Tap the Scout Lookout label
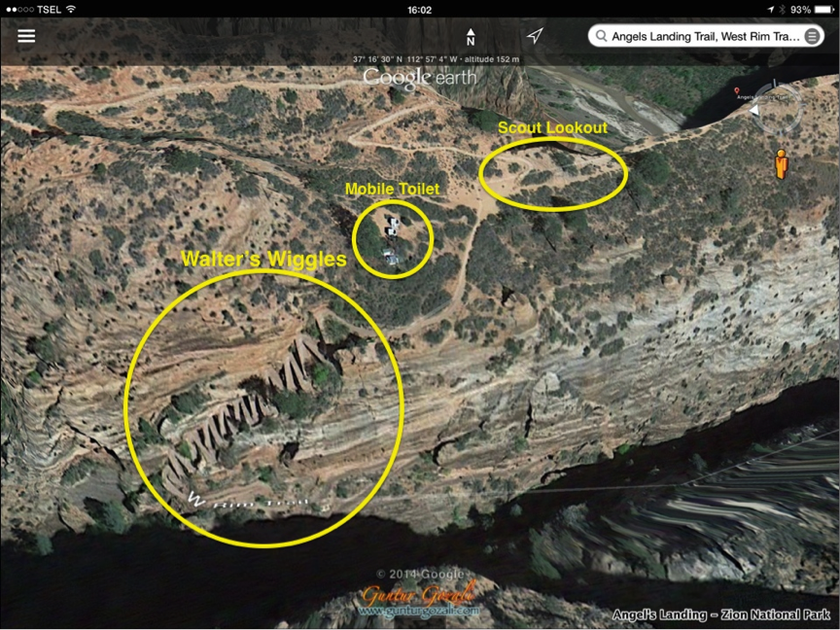The height and width of the screenshot is (630, 840). [552, 127]
